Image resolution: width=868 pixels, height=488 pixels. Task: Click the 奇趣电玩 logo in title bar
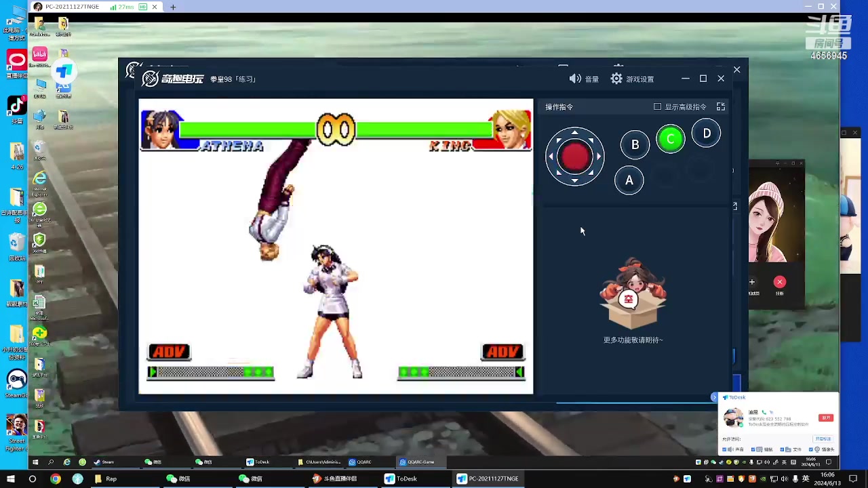173,79
